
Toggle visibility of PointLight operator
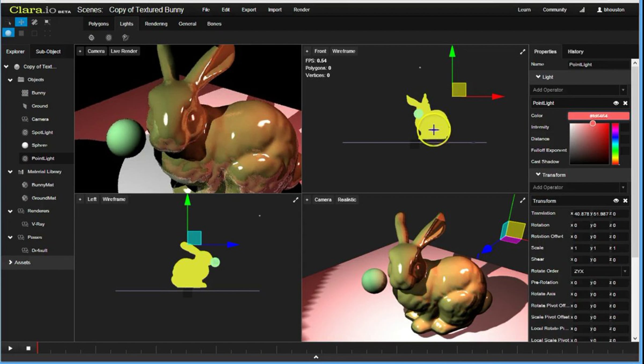click(616, 103)
